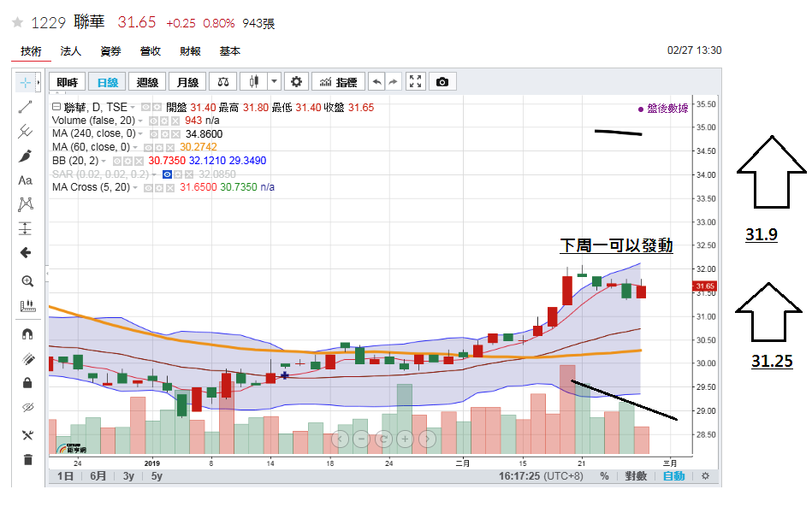Remove drawings with trash can icon
The width and height of the screenshot is (812, 513).
27,460
